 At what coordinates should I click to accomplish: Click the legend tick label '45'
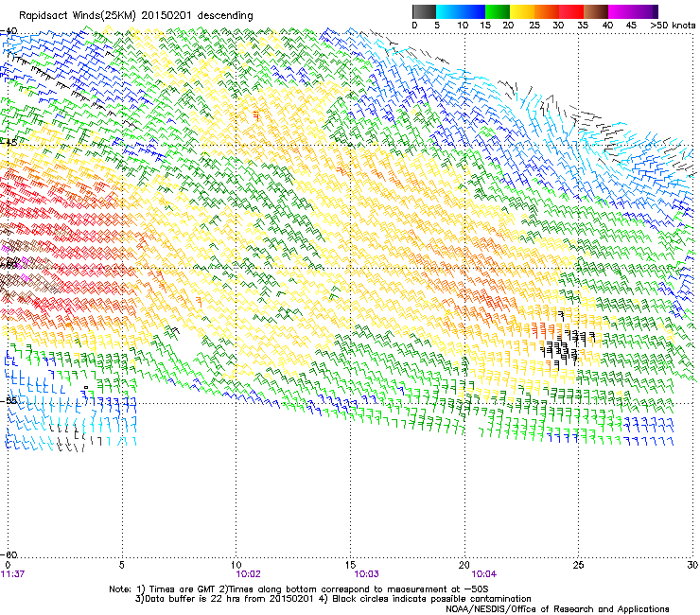(631, 26)
